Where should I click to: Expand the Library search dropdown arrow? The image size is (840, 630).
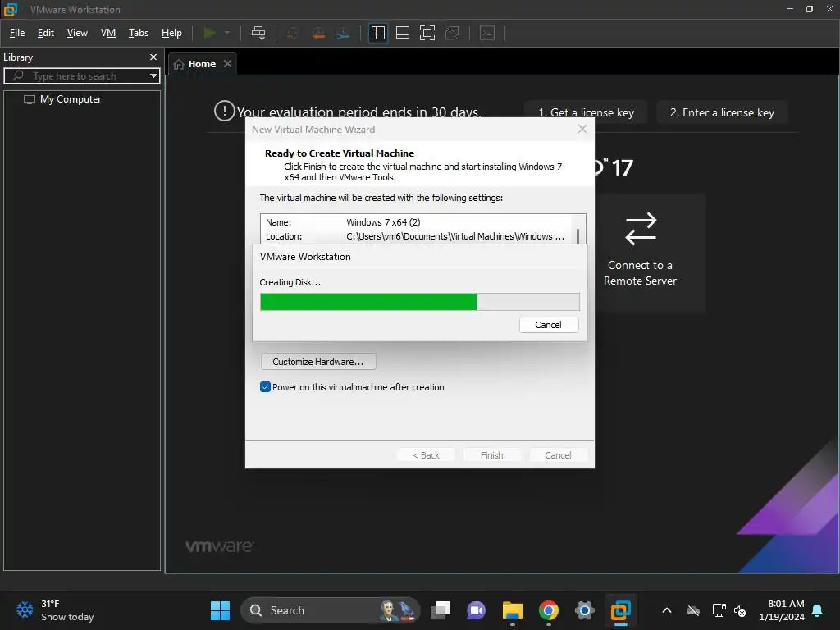point(153,76)
